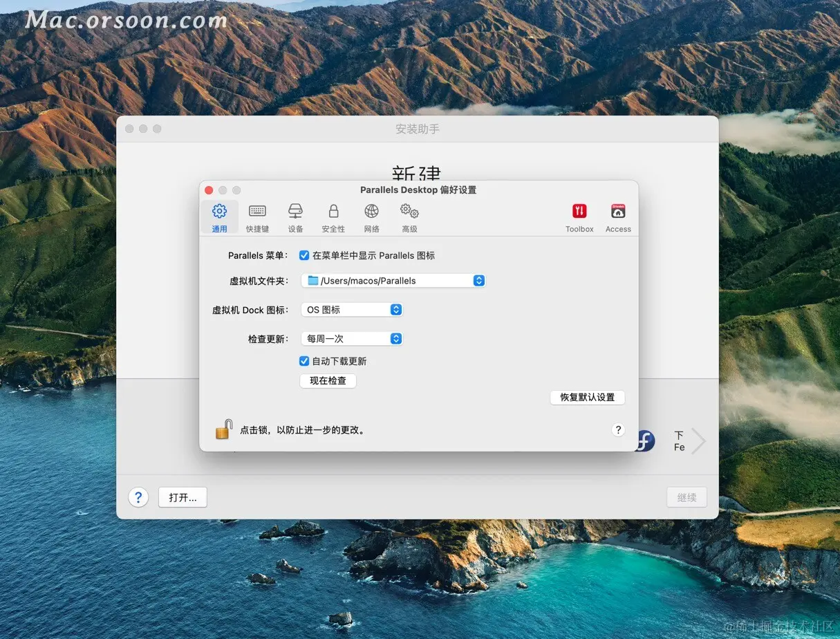Select the Fedora icon in 安装助手
This screenshot has height=639, width=840.
point(644,441)
